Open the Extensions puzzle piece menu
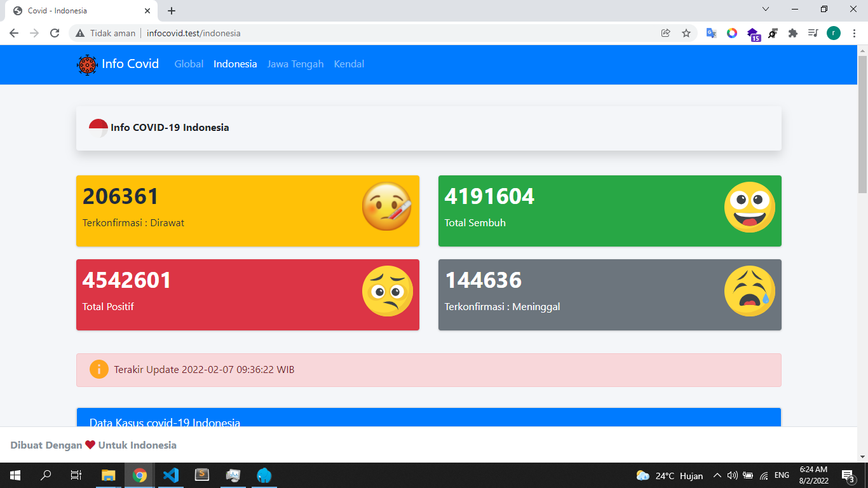The height and width of the screenshot is (488, 868). 792,33
